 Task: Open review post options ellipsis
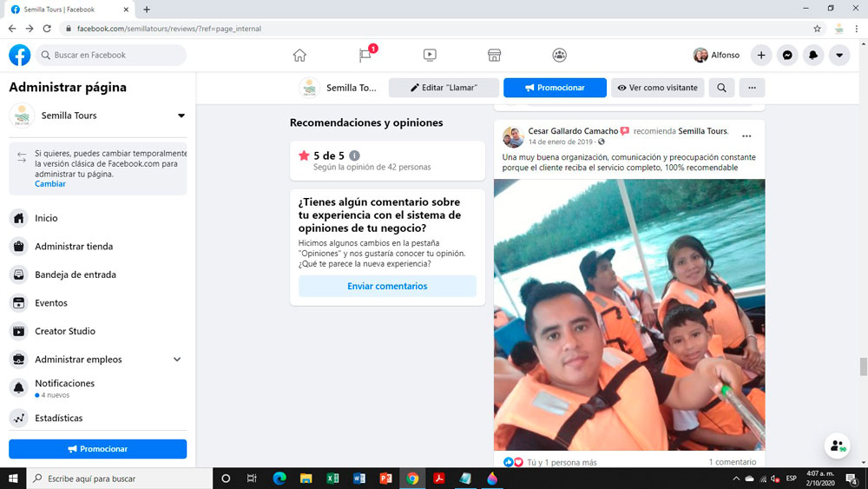pyautogui.click(x=746, y=136)
